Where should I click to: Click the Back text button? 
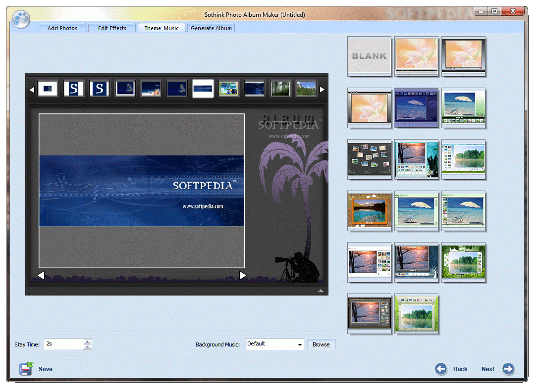pos(460,369)
